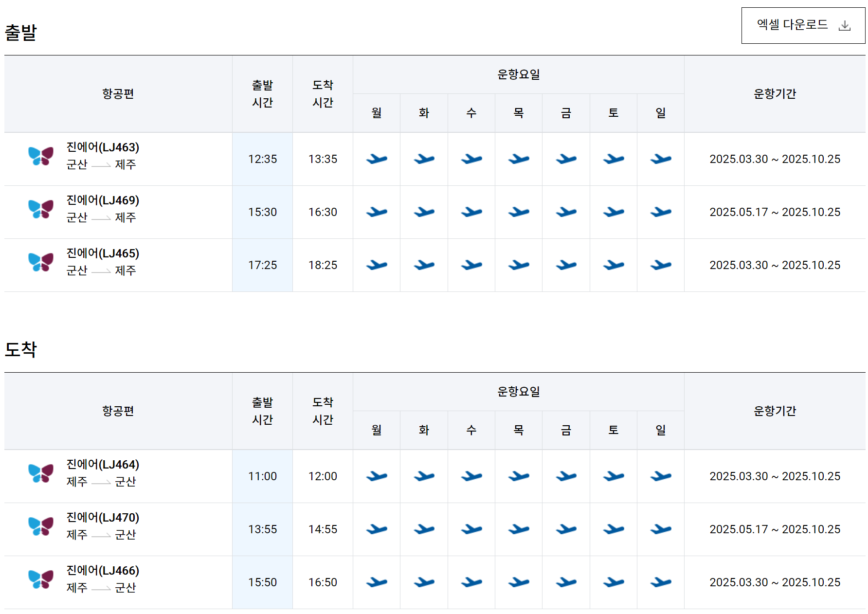This screenshot has height=614, width=868.
Task: Click the Jin Air butterfly logo for LJ466
Action: 41,579
